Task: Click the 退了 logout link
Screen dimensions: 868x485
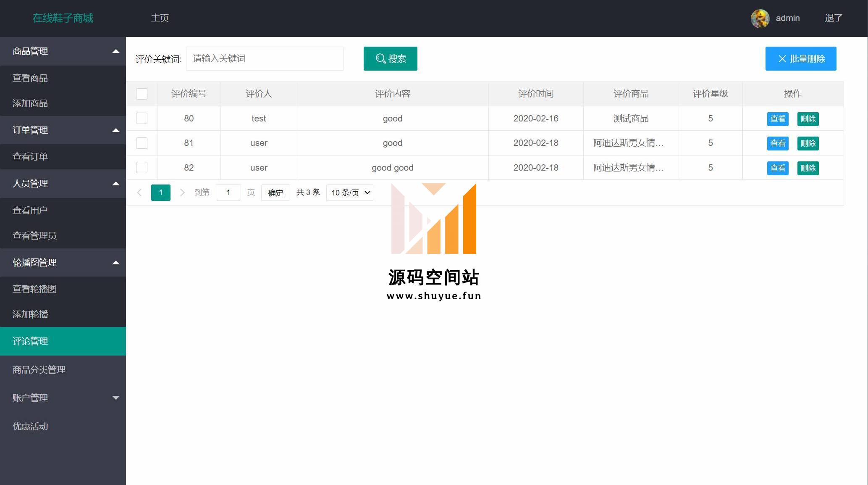Action: coord(834,18)
